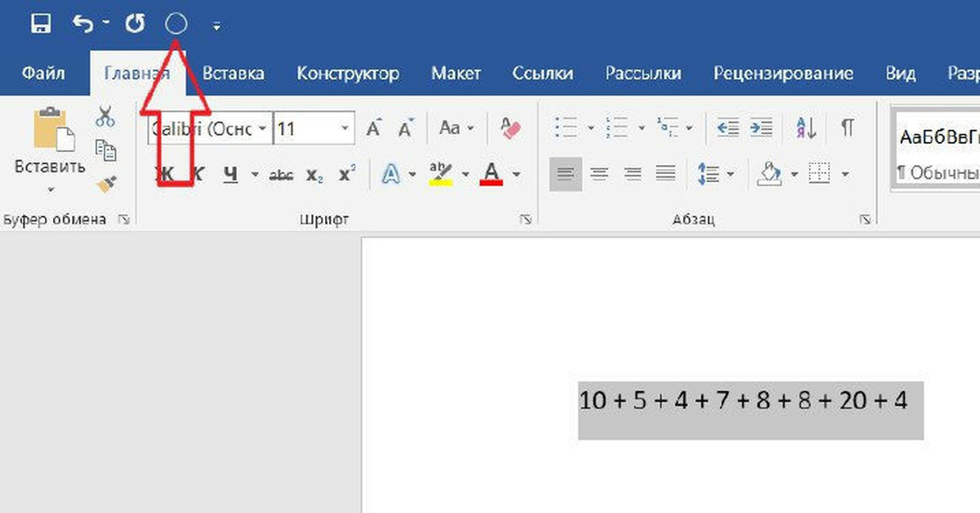Paste with the Вставить clipboard button
Viewport: 980px width, 513px height.
50,141
